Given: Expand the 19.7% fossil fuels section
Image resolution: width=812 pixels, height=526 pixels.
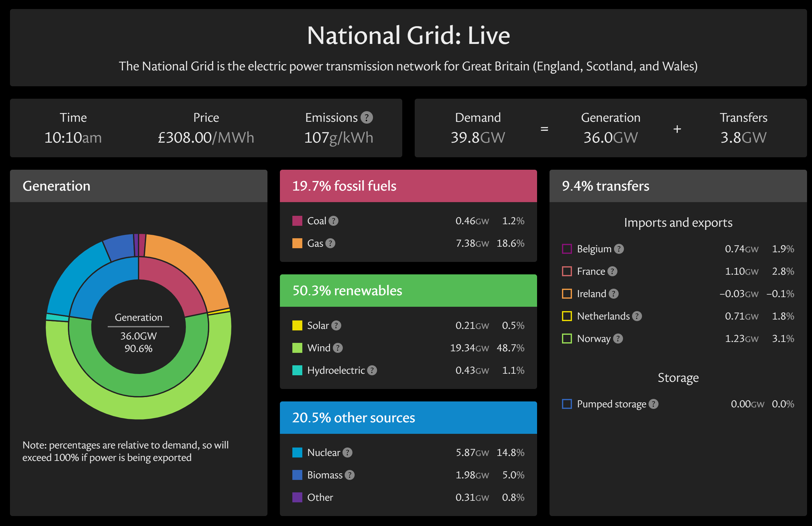Looking at the screenshot, I should (408, 186).
